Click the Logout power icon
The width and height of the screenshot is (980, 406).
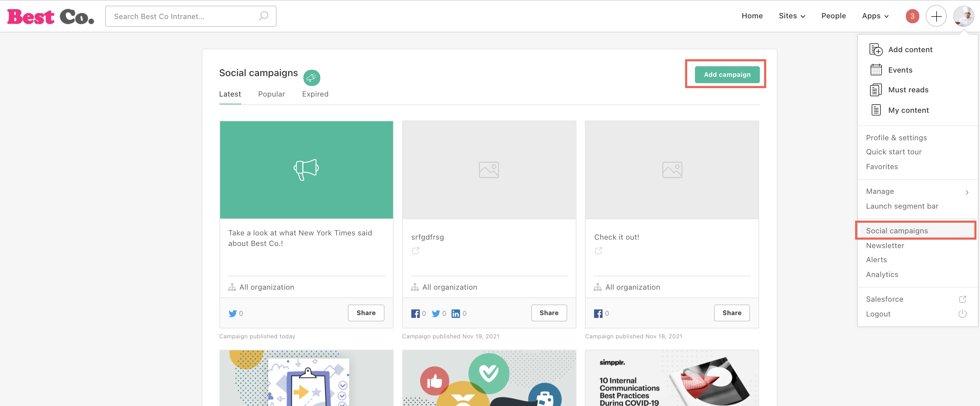[962, 314]
